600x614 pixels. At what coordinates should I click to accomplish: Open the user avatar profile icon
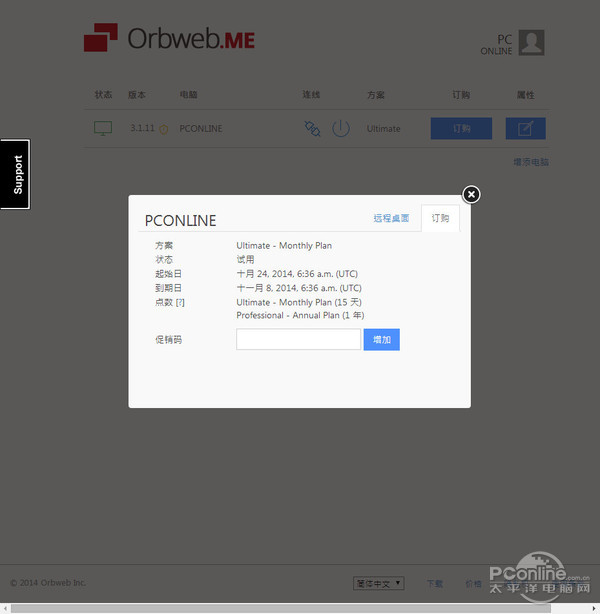[531, 42]
